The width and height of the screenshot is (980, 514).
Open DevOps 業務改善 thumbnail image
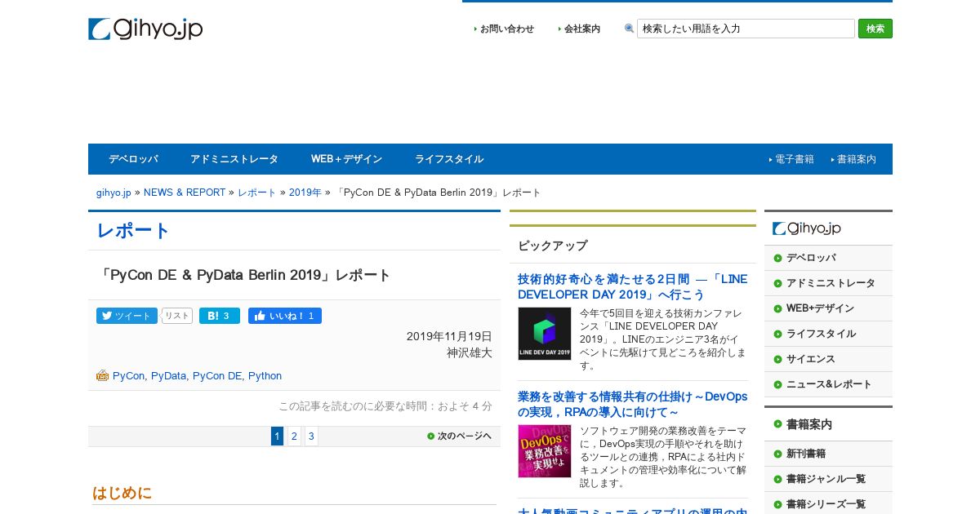coord(544,451)
